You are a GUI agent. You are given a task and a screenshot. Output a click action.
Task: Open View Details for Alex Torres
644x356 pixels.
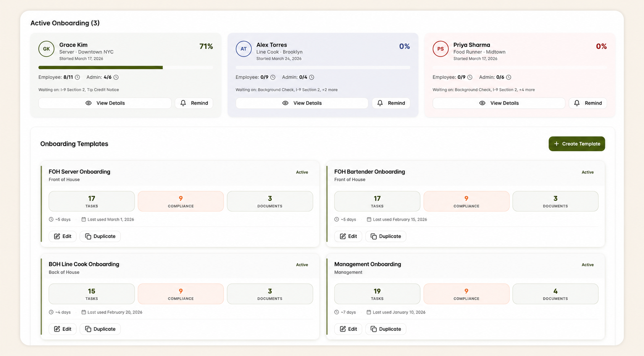[302, 103]
